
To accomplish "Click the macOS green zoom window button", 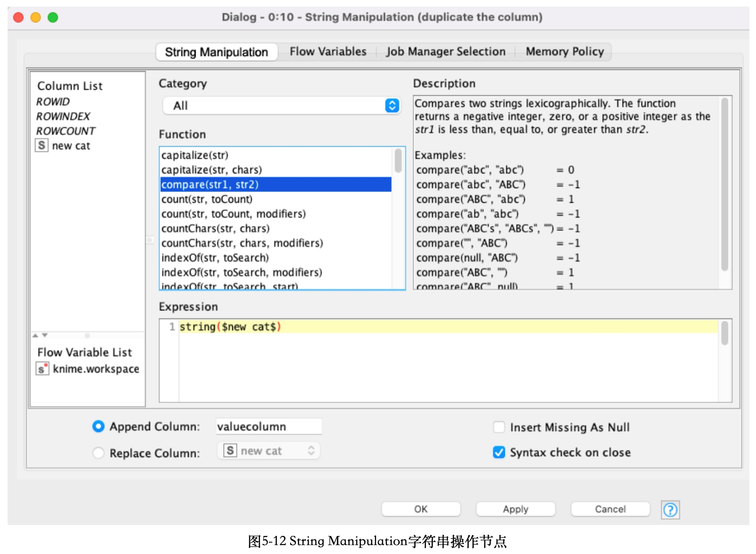I will pos(53,18).
